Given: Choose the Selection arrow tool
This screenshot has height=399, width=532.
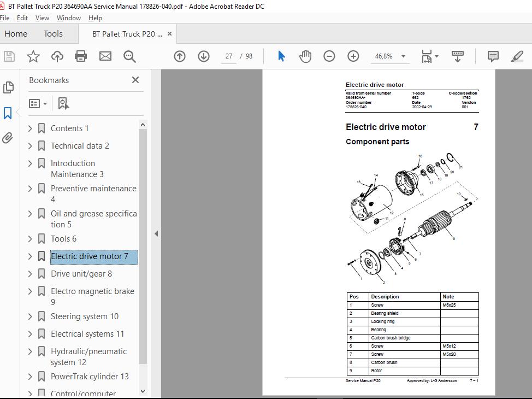Looking at the screenshot, I should [x=281, y=56].
